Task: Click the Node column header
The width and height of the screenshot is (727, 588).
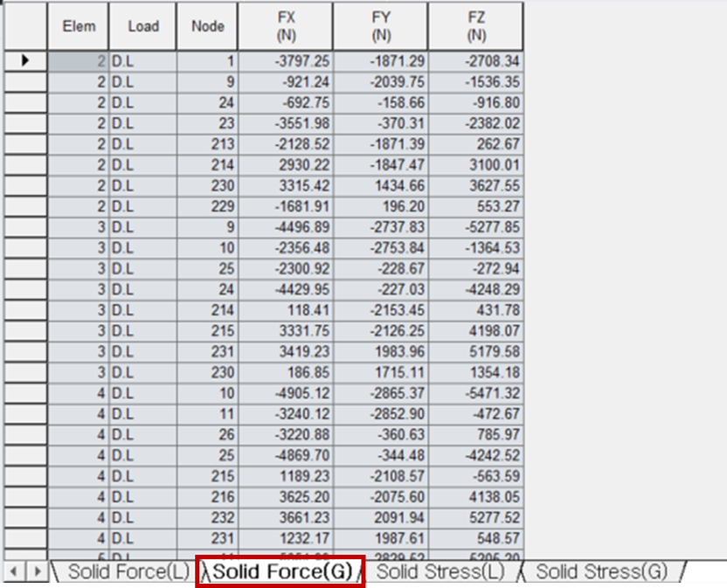Action: [x=207, y=26]
